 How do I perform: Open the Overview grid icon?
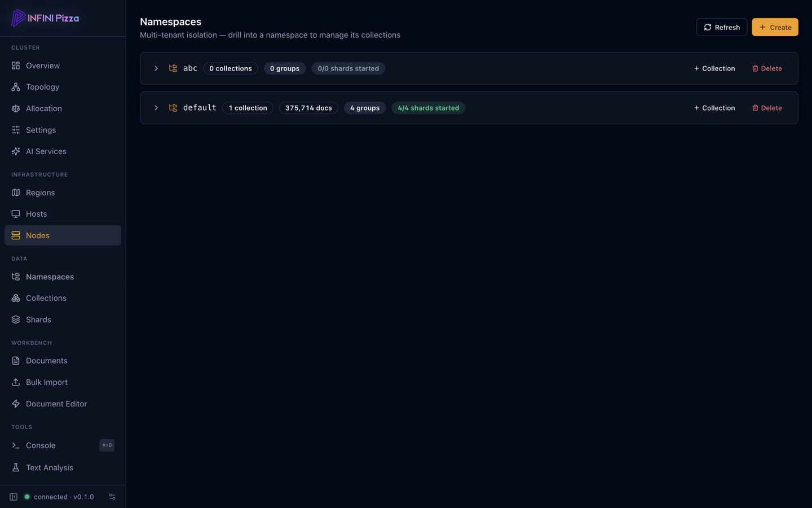(16, 65)
